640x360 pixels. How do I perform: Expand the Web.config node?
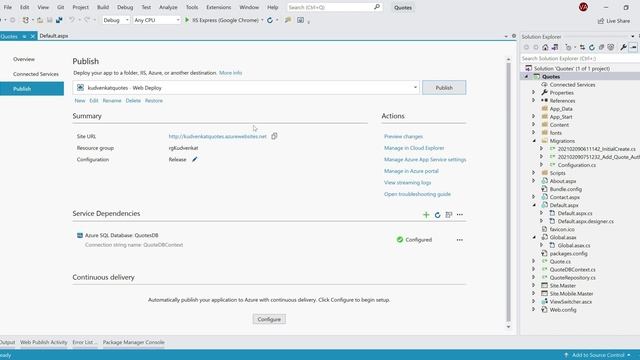point(533,310)
